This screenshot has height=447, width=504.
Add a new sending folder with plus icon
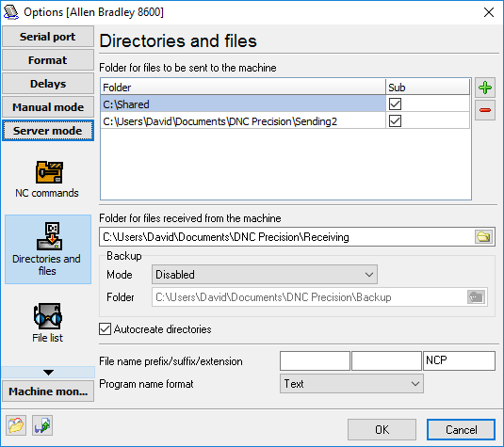485,88
